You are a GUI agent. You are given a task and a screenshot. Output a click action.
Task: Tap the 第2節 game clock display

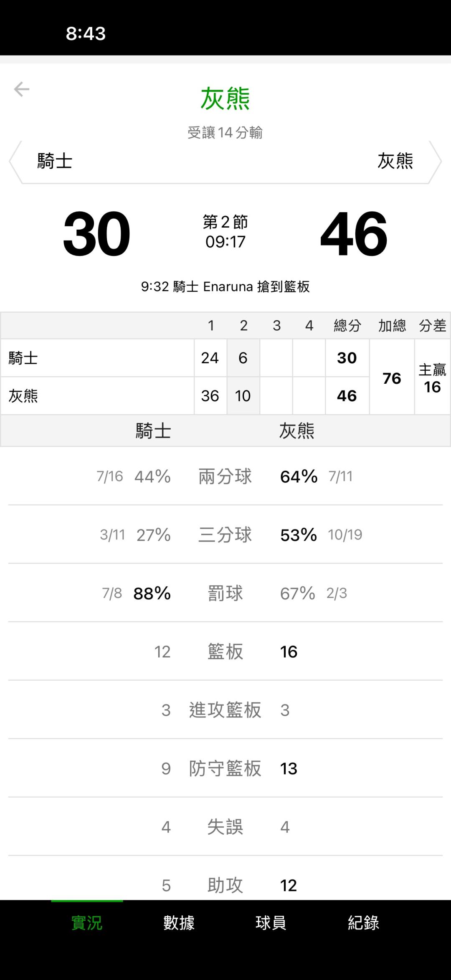click(x=225, y=232)
